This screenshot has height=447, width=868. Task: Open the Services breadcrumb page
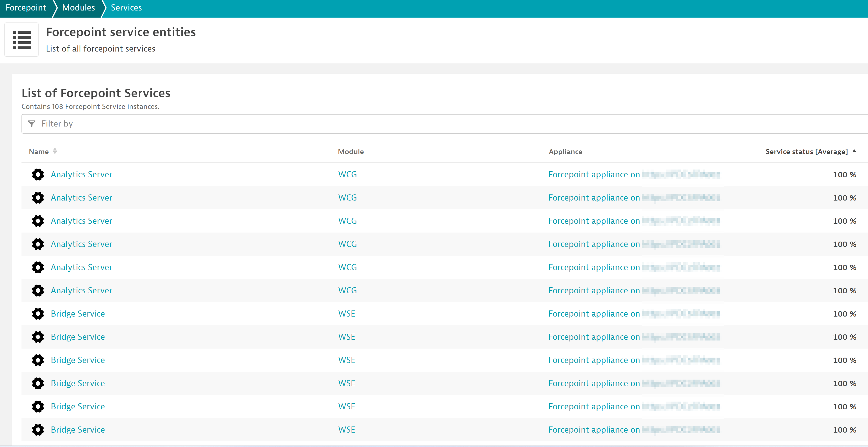(126, 7)
